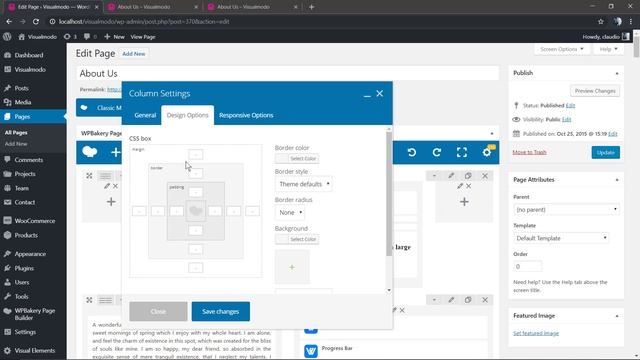Open Border radius None dropdown
This screenshot has width=640, height=360.
[290, 213]
